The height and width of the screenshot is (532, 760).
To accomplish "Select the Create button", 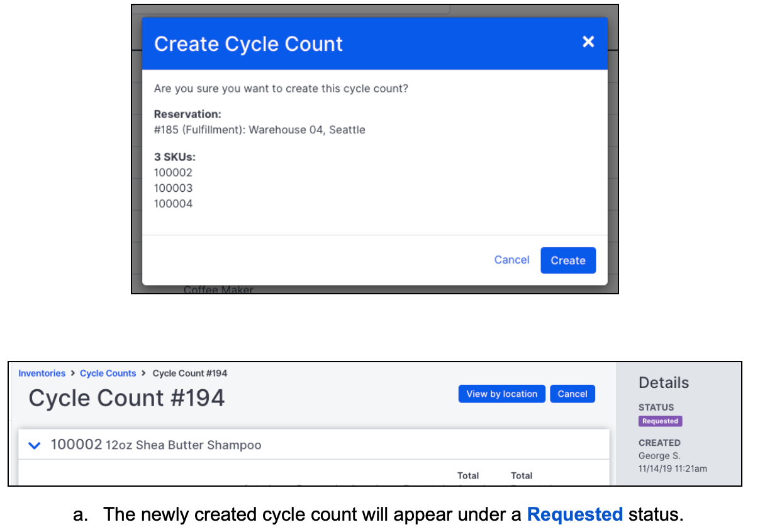I will click(567, 260).
